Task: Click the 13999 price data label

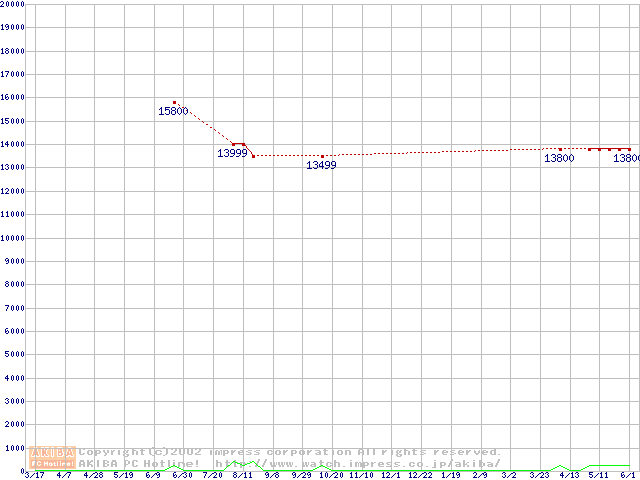Action: coord(232,153)
